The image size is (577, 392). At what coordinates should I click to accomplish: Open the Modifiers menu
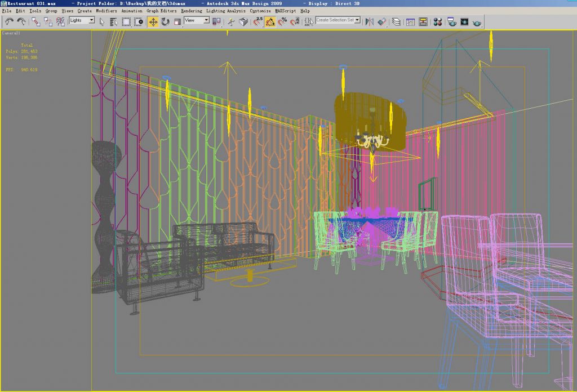pyautogui.click(x=106, y=11)
